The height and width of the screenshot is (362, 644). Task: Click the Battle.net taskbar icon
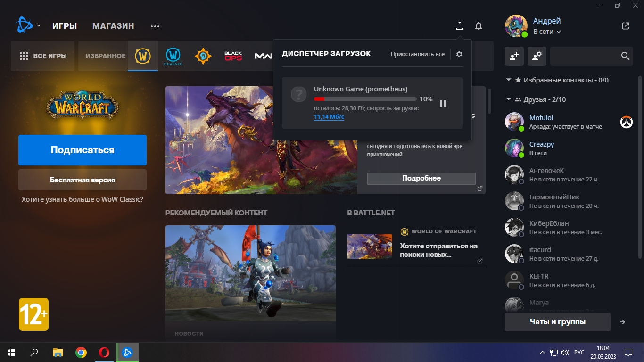pyautogui.click(x=127, y=352)
